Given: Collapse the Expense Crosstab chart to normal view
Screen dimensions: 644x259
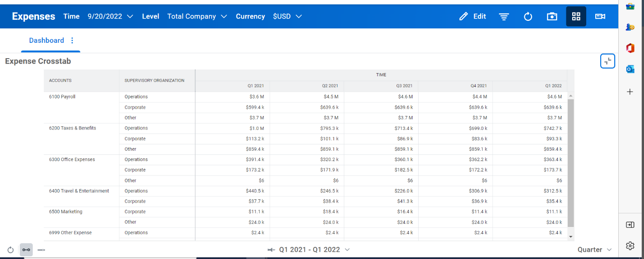Looking at the screenshot, I should 608,61.
